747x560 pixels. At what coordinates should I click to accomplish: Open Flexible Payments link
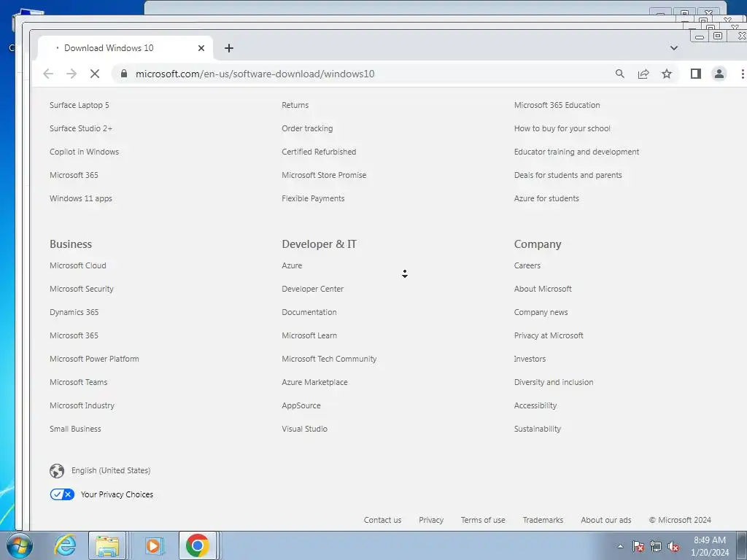(313, 198)
